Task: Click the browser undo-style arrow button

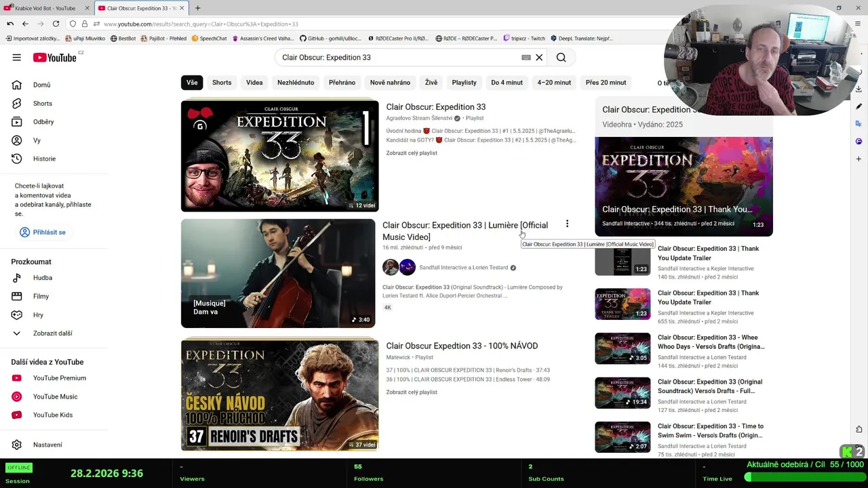Action: tap(9, 24)
